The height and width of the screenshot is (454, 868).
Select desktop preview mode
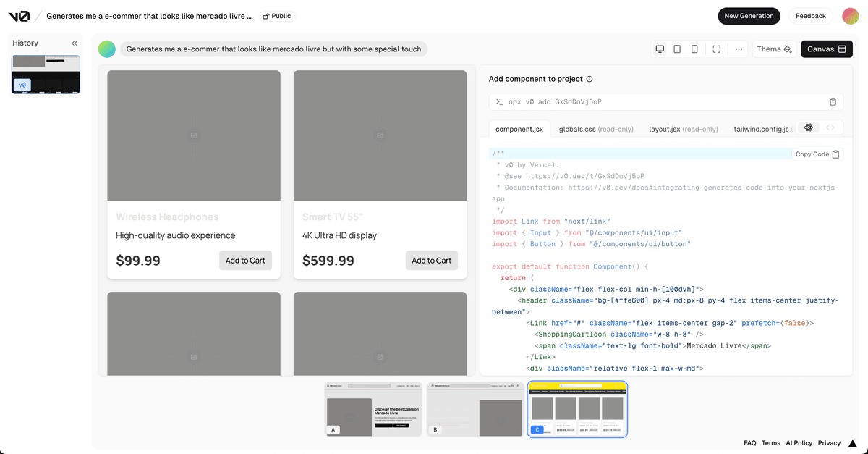(x=660, y=49)
